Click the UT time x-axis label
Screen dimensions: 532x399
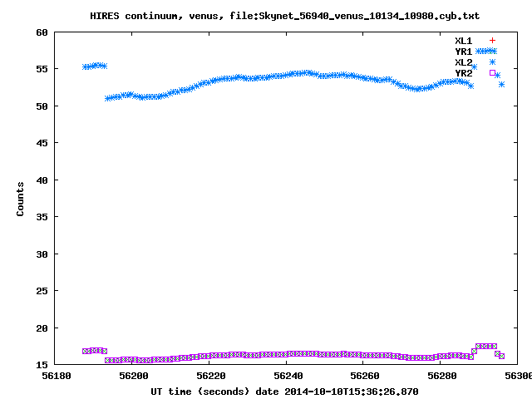pyautogui.click(x=284, y=392)
